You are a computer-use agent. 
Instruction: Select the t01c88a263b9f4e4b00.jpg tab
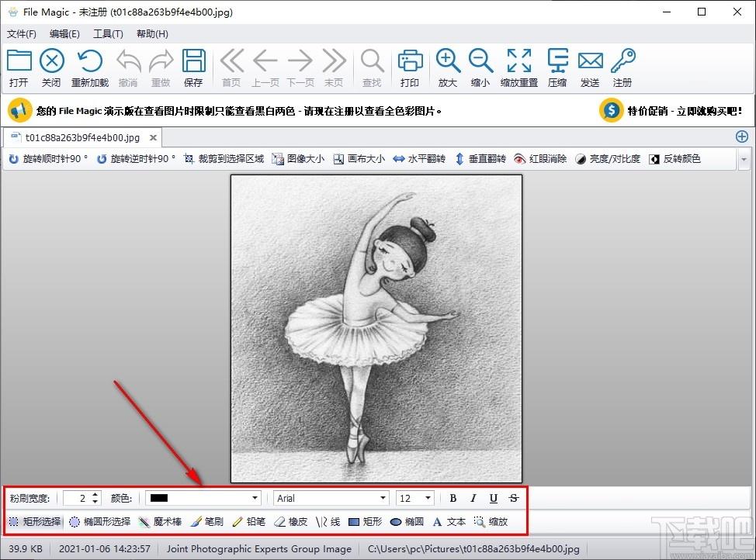click(81, 137)
